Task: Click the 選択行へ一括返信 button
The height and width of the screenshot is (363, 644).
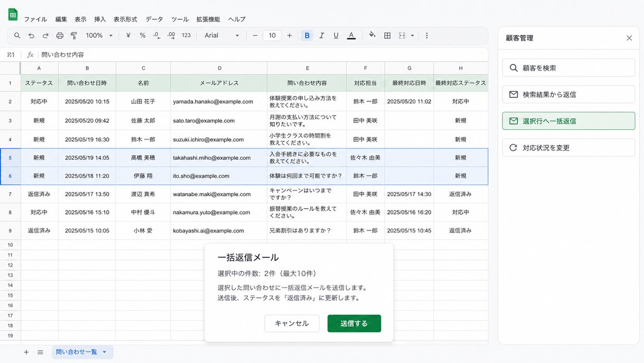Action: pyautogui.click(x=569, y=121)
